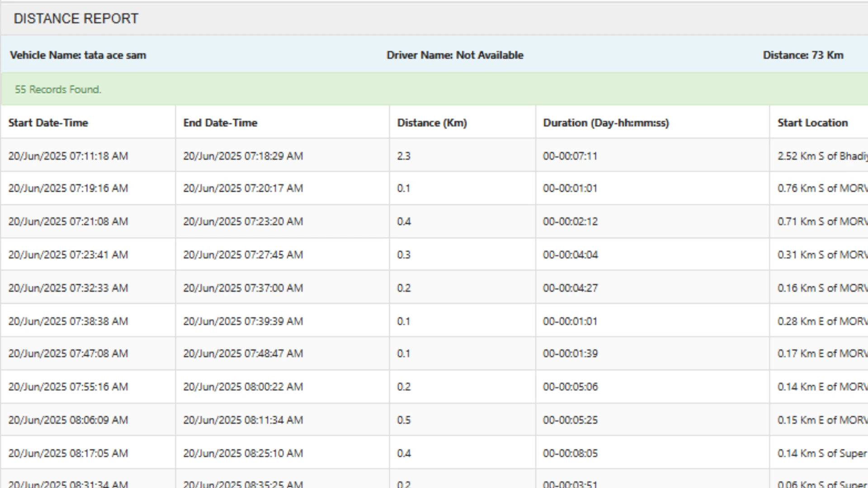Click the Distance (Km) column header

(432, 123)
